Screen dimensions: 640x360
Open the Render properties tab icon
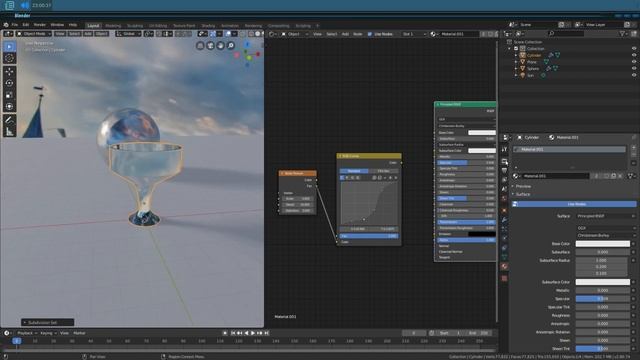coord(504,162)
